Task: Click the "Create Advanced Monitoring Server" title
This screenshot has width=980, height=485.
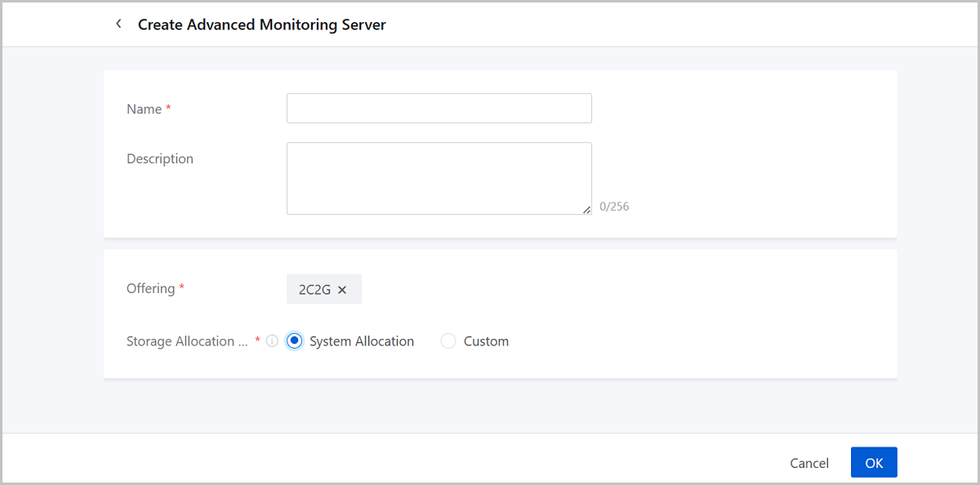Action: coord(261,24)
